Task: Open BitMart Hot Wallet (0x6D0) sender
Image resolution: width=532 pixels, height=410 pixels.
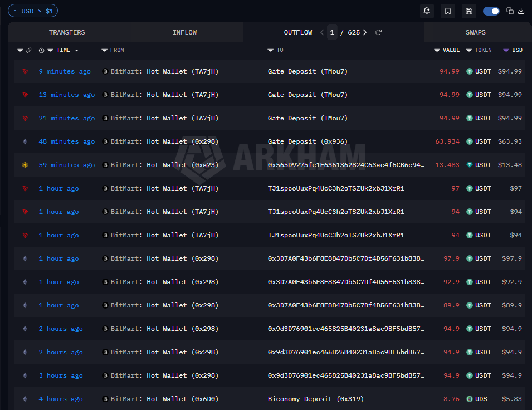Action: pyautogui.click(x=164, y=399)
